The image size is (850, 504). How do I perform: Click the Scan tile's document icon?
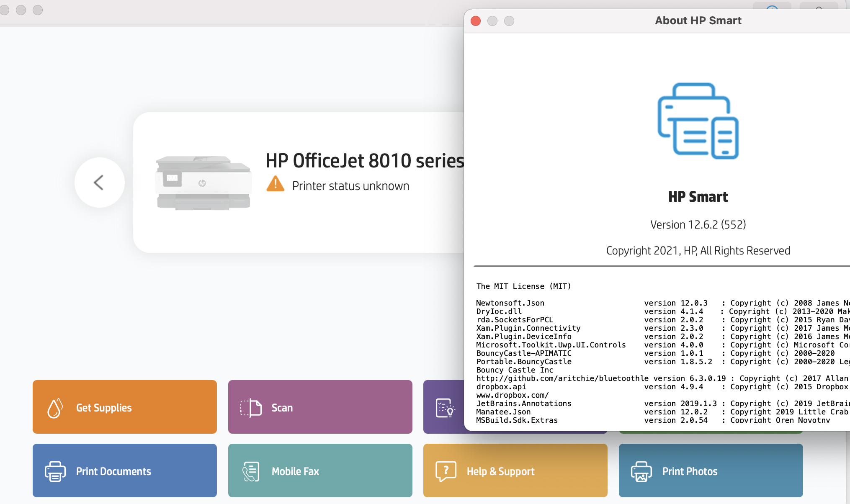[251, 408]
